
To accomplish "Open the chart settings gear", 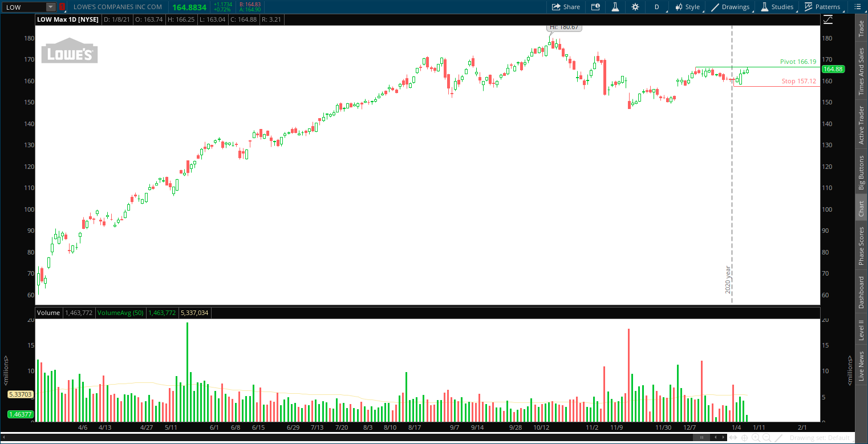I will point(635,7).
